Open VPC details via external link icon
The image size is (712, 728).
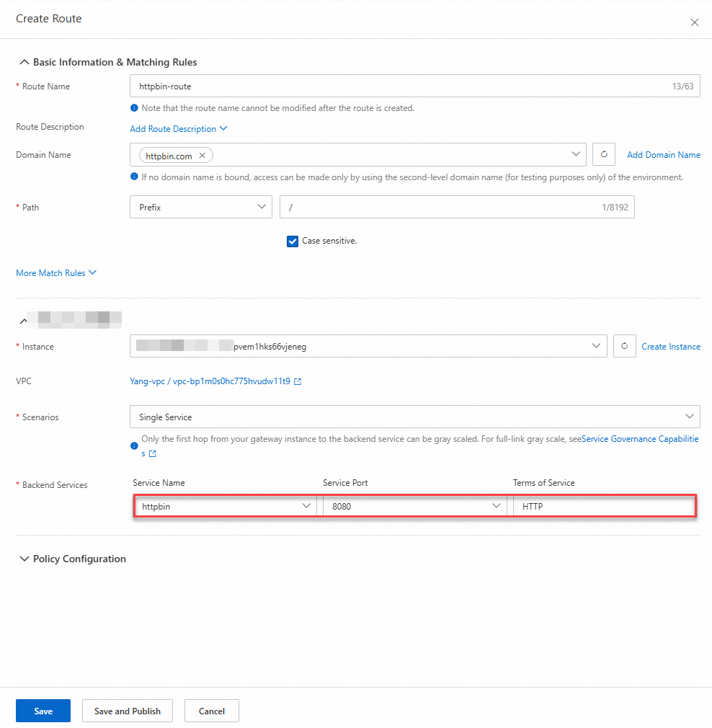point(298,381)
